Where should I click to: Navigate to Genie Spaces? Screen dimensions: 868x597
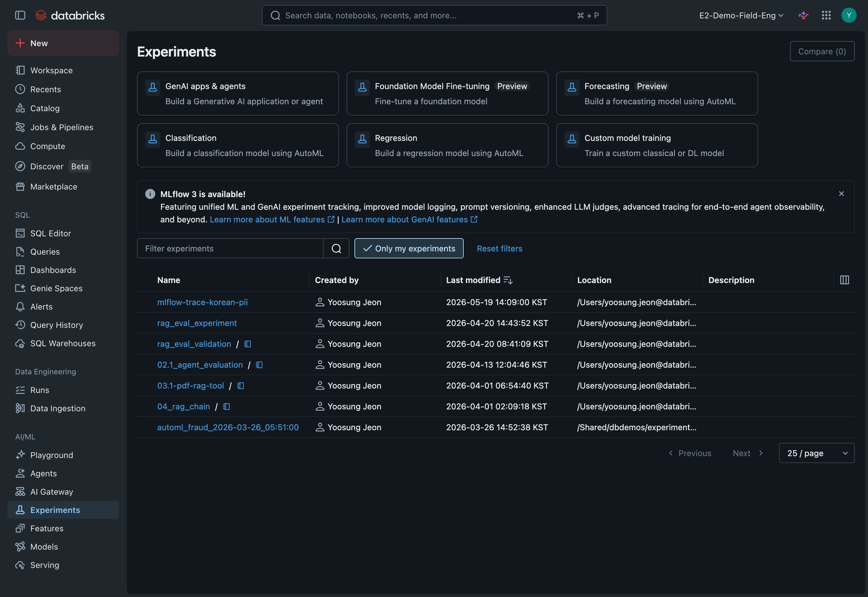pyautogui.click(x=63, y=288)
